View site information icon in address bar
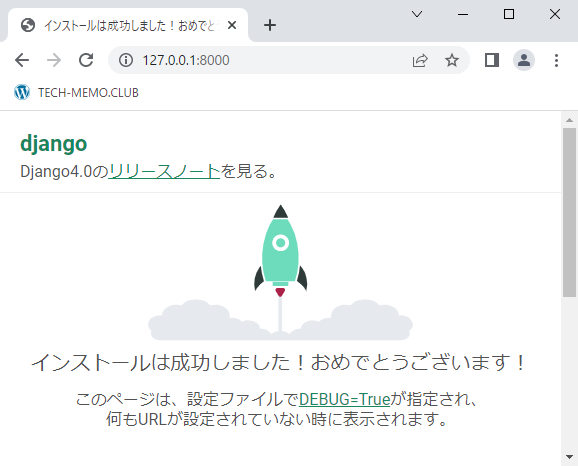The width and height of the screenshot is (578, 466). (x=126, y=60)
